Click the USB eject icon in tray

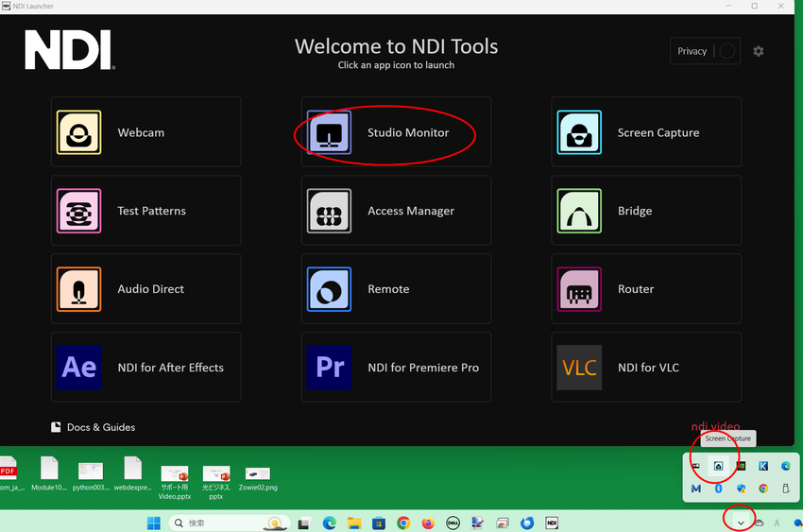pyautogui.click(x=786, y=489)
